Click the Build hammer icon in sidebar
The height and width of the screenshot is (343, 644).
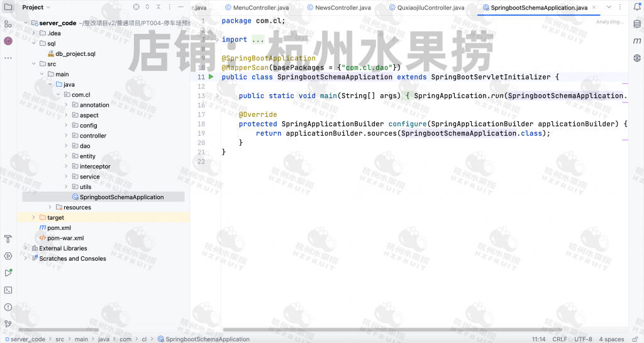[x=8, y=239]
